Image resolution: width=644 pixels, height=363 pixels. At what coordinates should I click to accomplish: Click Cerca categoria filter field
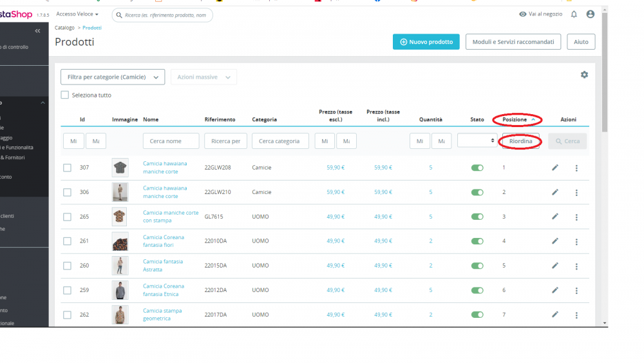point(280,141)
